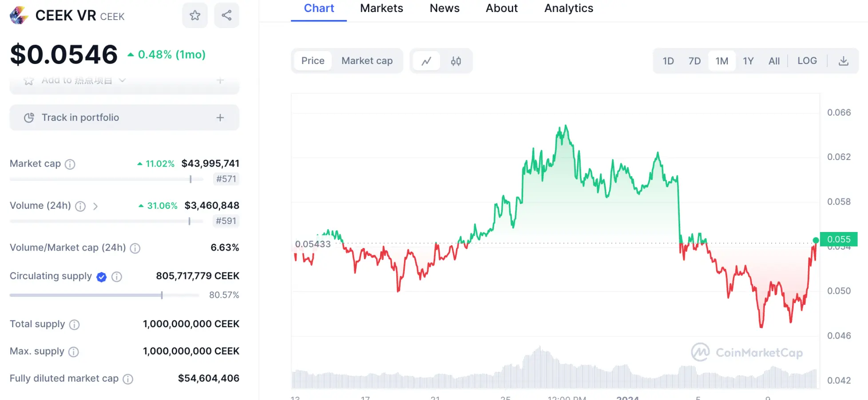Image resolution: width=868 pixels, height=400 pixels.
Task: Switch to the Analytics tab
Action: [x=568, y=8]
